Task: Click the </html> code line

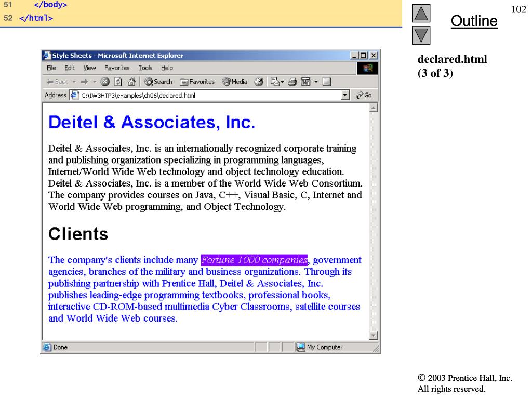Action: [36, 18]
